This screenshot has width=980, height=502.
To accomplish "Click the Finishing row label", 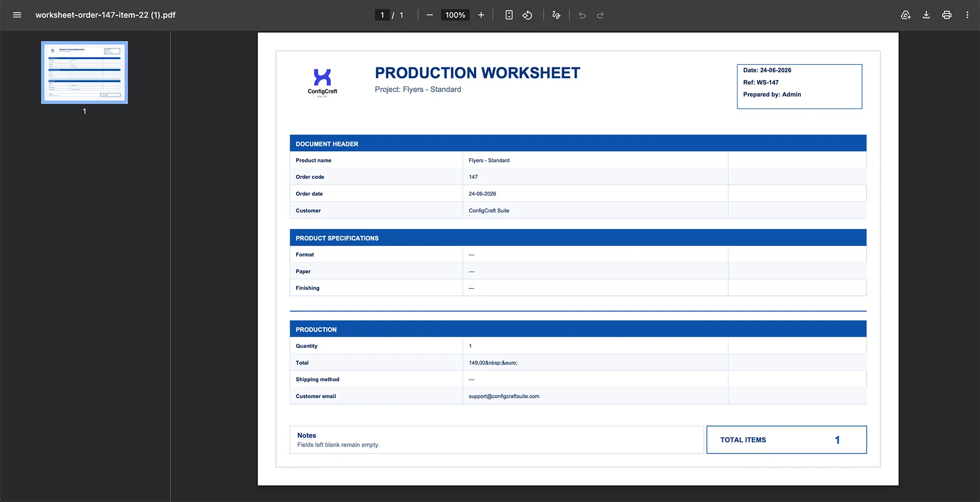I will click(x=307, y=288).
